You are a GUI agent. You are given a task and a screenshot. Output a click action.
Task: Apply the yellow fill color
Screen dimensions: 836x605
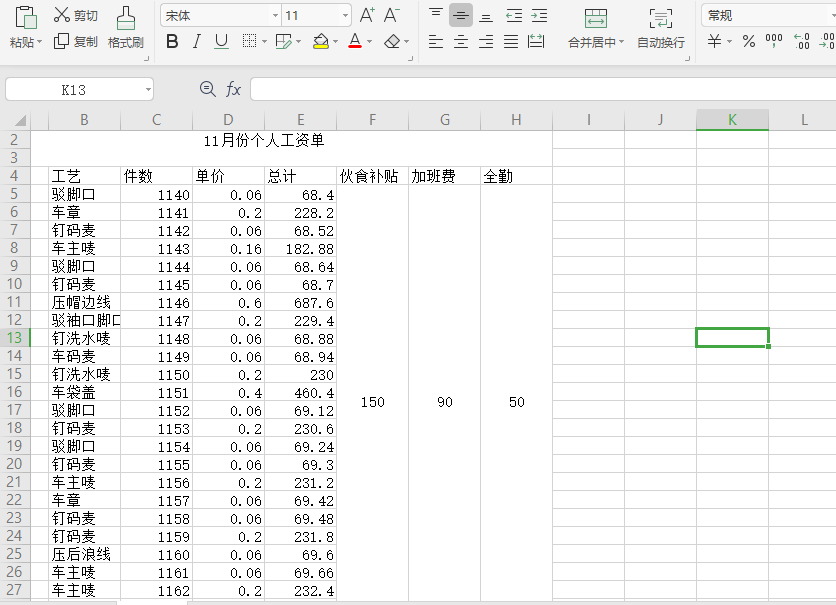320,41
